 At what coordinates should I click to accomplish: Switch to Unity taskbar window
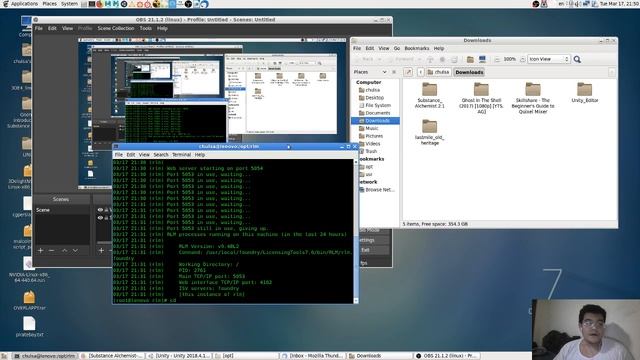pyautogui.click(x=179, y=356)
